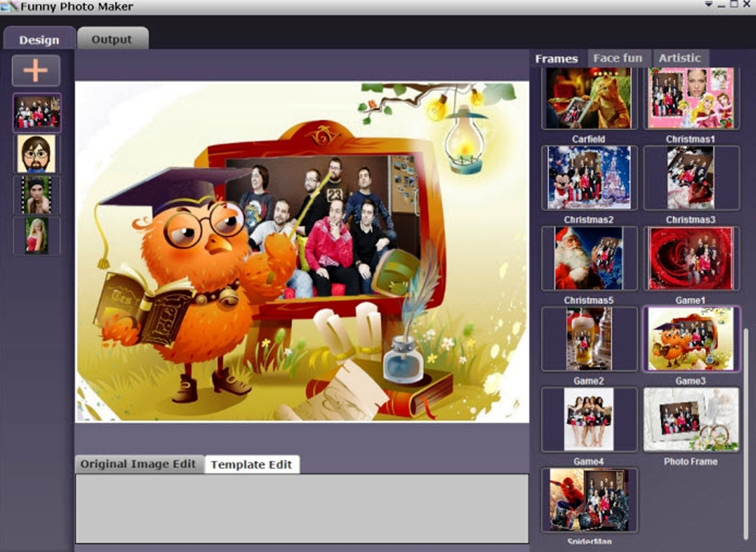
Task: Click the Christmas5 label text
Action: tap(589, 300)
